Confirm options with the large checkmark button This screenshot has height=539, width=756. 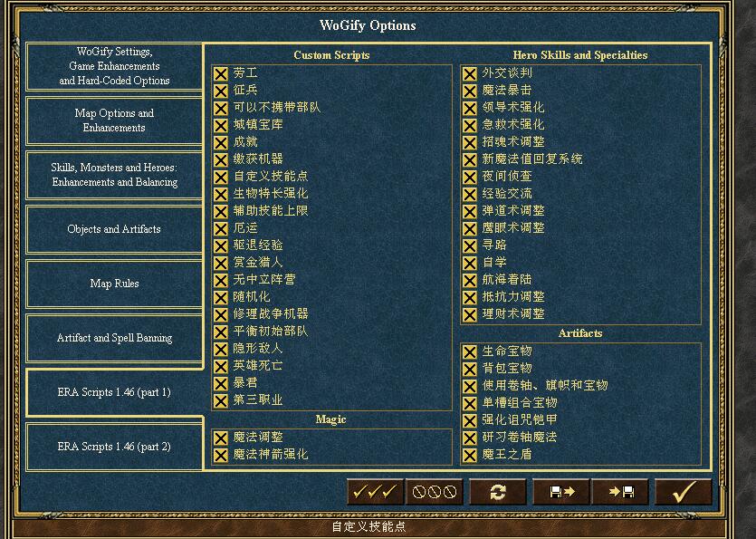pos(684,492)
